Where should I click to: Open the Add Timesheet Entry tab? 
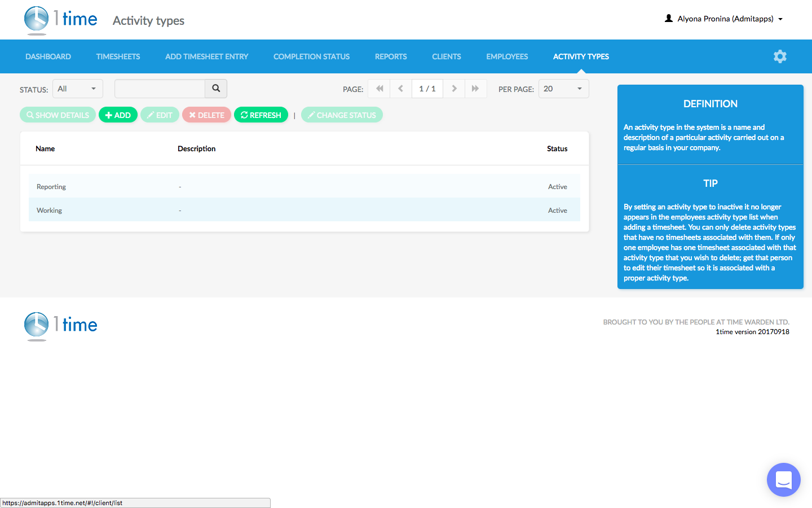206,56
